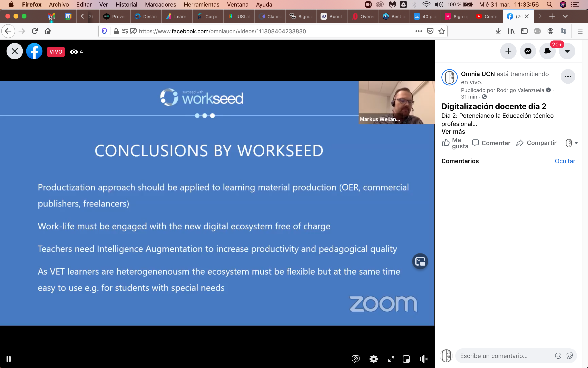View site security lock information
This screenshot has width=588, height=368.
point(116,31)
